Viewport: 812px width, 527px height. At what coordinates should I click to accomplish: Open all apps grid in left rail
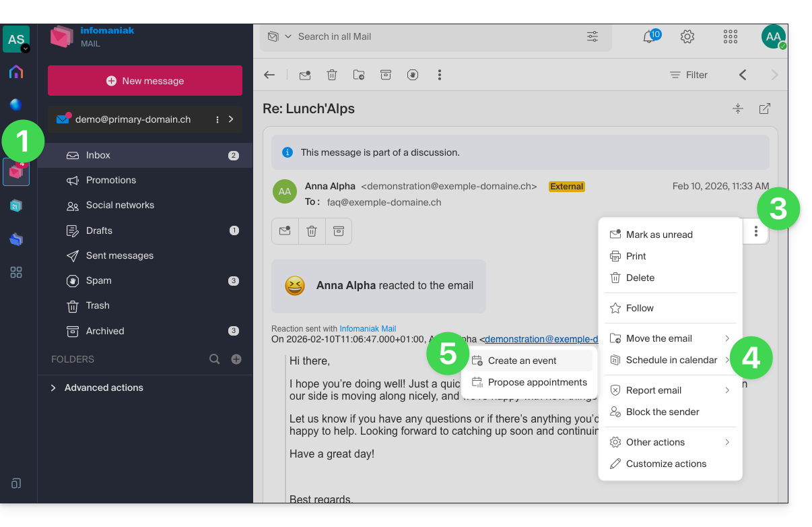16,272
